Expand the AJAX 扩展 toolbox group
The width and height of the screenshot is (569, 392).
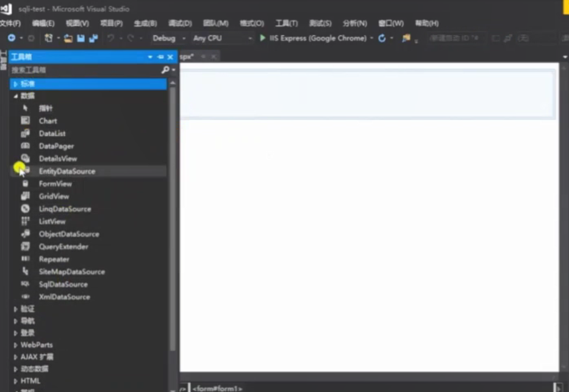point(15,357)
